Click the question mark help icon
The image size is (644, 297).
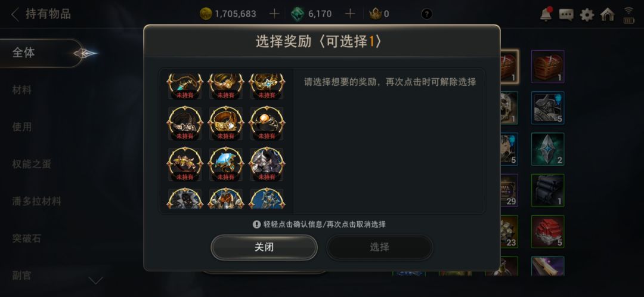coord(427,14)
